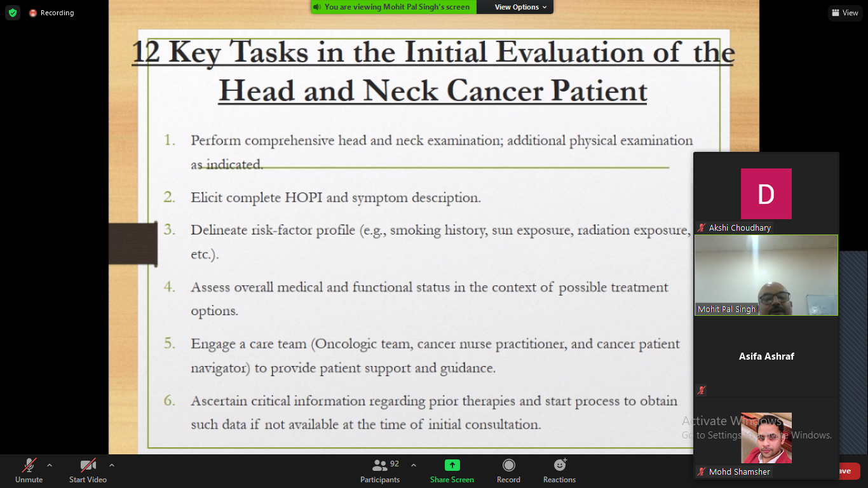Expand video options caret beside Start Video

112,465
